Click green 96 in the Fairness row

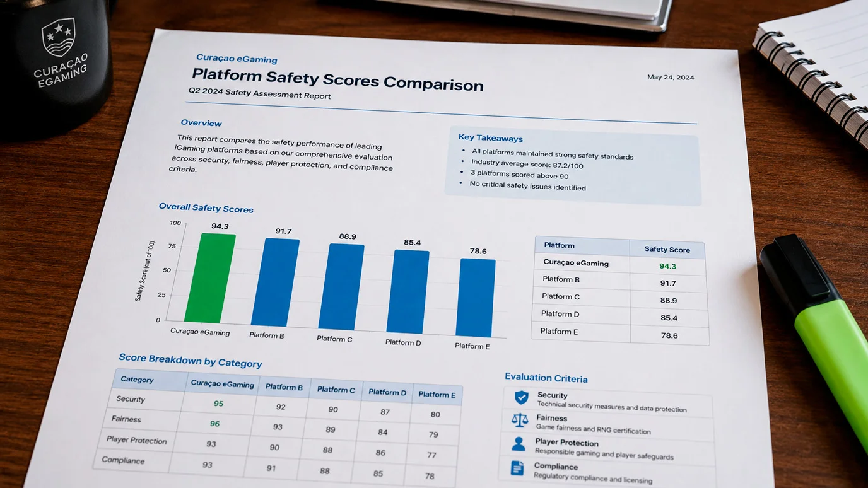coord(214,424)
